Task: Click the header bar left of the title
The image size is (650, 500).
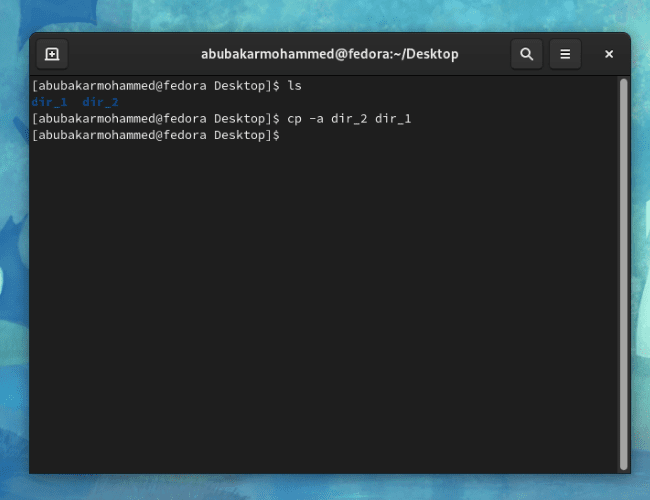Action: [130, 54]
